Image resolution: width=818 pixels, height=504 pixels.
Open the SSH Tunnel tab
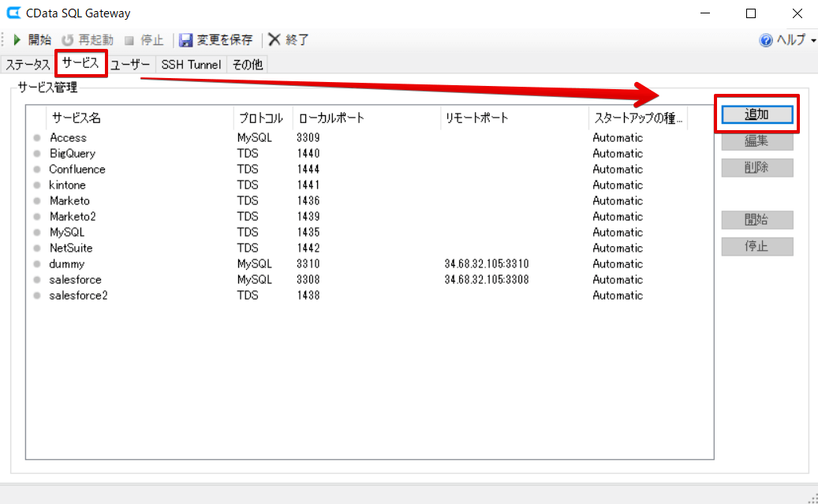(x=191, y=65)
